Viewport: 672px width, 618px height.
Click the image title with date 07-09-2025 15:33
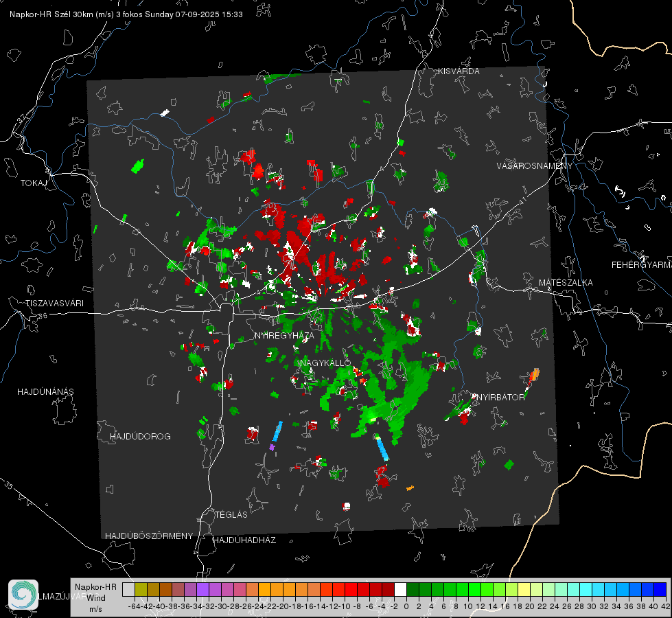[126, 14]
